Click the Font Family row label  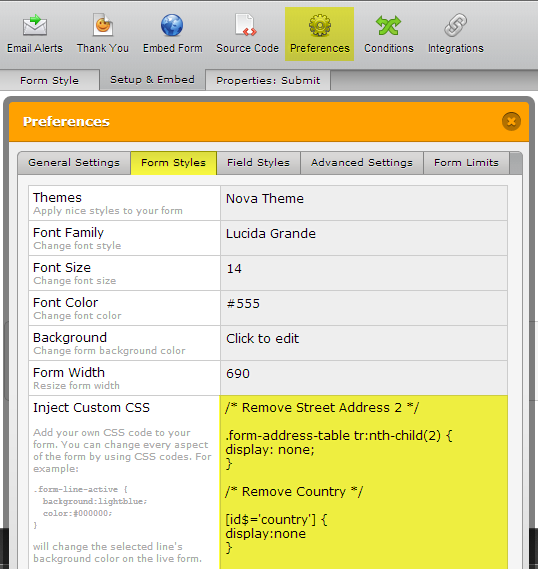coord(68,233)
